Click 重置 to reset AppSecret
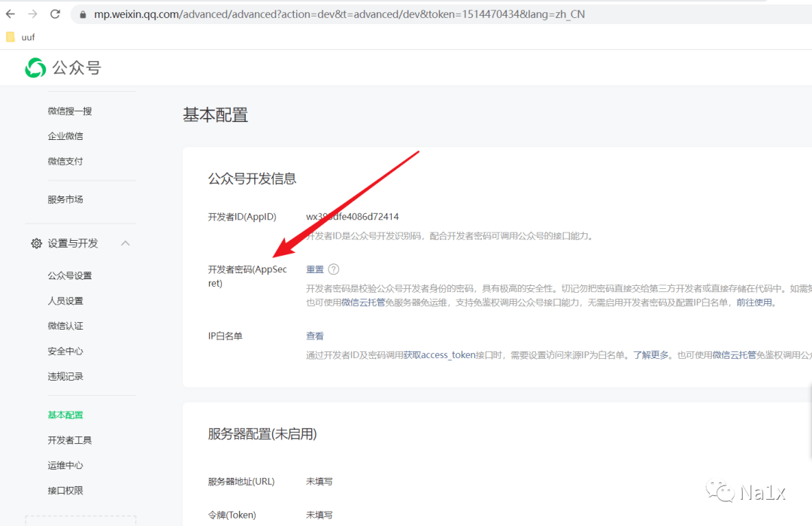812x526 pixels. pyautogui.click(x=315, y=269)
